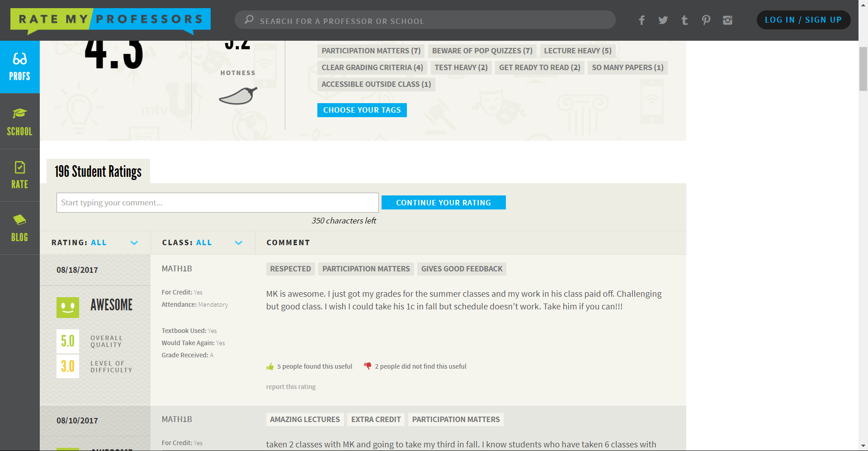The height and width of the screenshot is (451, 868).
Task: Click the 08/18/2017 review date
Action: coord(77,270)
